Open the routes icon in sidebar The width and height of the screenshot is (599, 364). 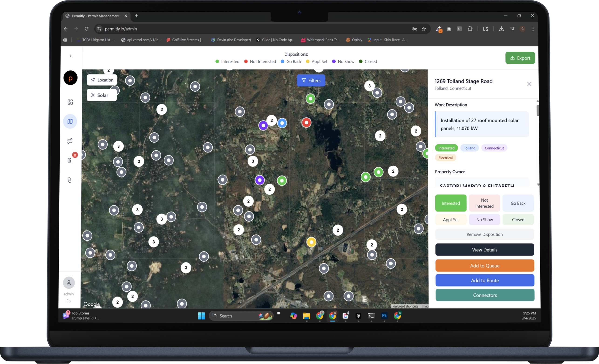click(x=70, y=141)
